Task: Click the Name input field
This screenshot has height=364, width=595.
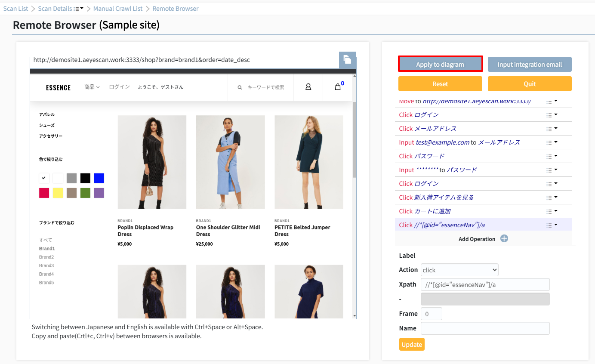Action: [485, 328]
